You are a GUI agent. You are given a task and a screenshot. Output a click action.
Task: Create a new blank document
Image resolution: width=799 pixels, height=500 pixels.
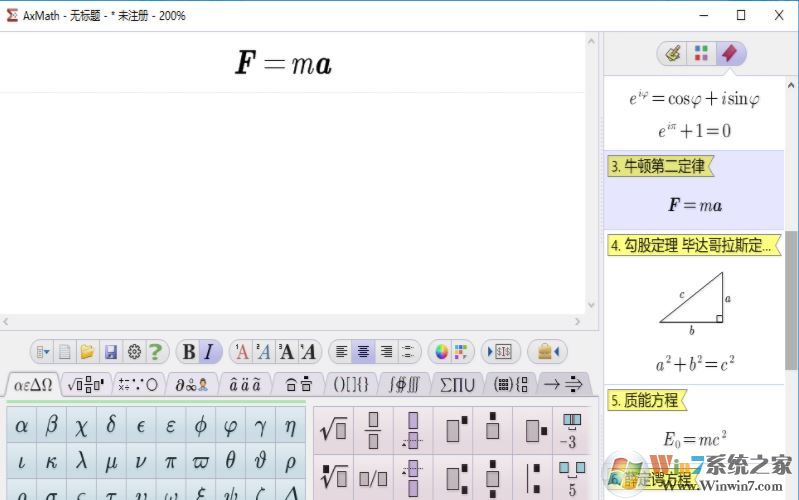[65, 352]
